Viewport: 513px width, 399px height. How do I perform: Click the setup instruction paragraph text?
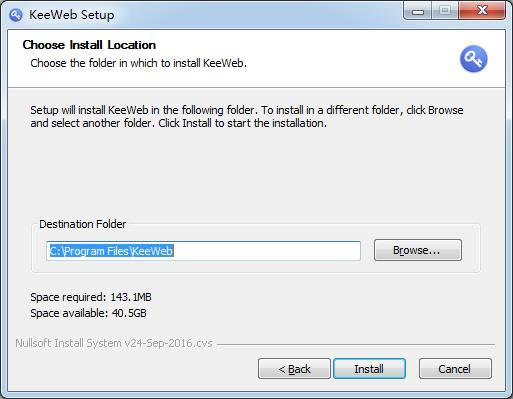(247, 117)
